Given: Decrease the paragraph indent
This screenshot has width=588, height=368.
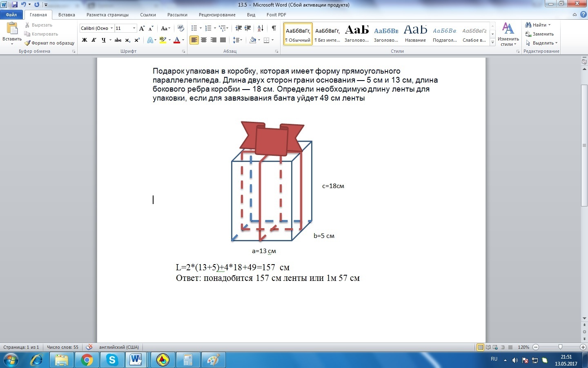Looking at the screenshot, I should [x=238, y=28].
